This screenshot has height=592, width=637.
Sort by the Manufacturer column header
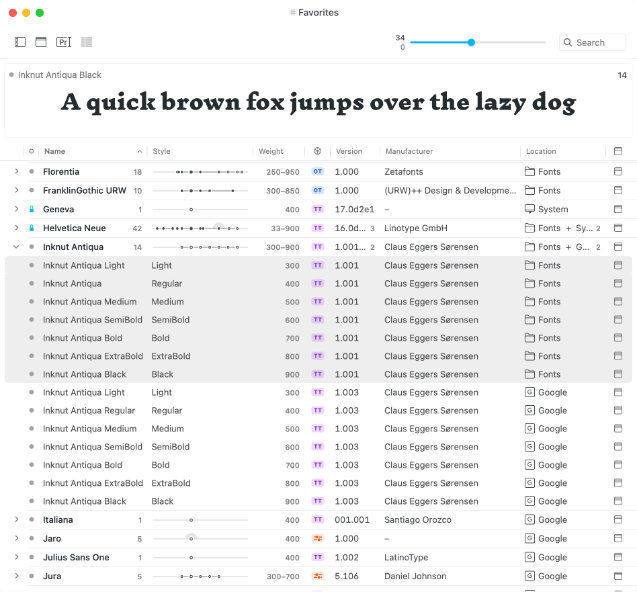pyautogui.click(x=410, y=152)
